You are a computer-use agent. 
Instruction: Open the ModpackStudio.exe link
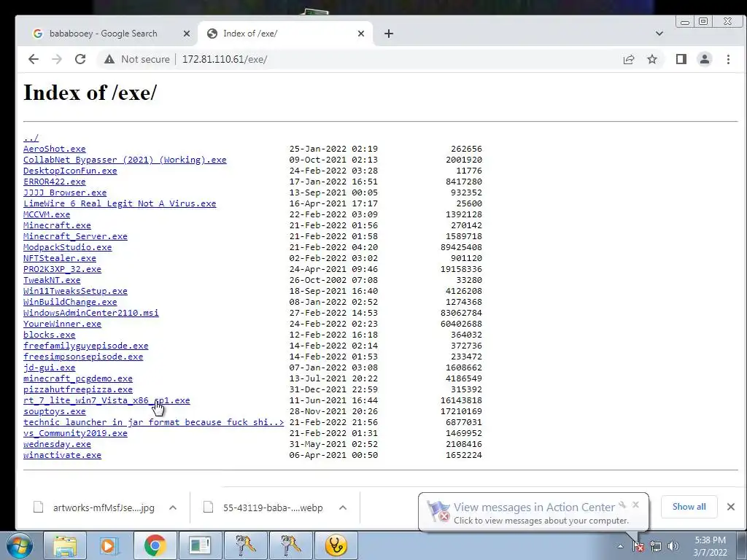coord(68,248)
